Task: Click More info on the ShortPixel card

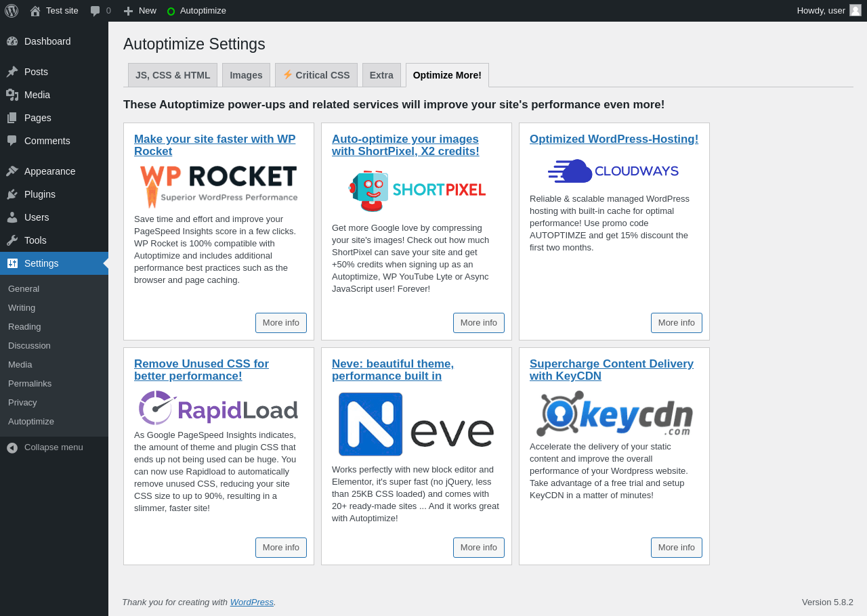Action: coord(479,323)
